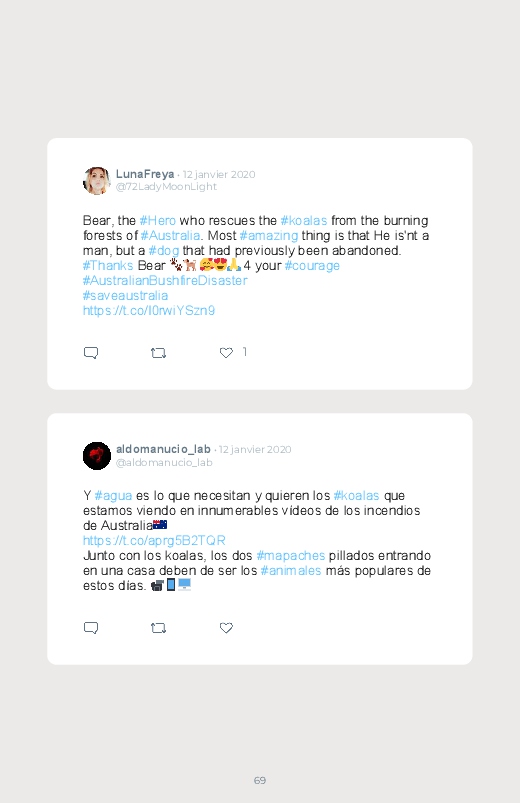Screen dimensions: 520x803
Task: Open LunaFreya's profile picture
Action: coord(97,181)
